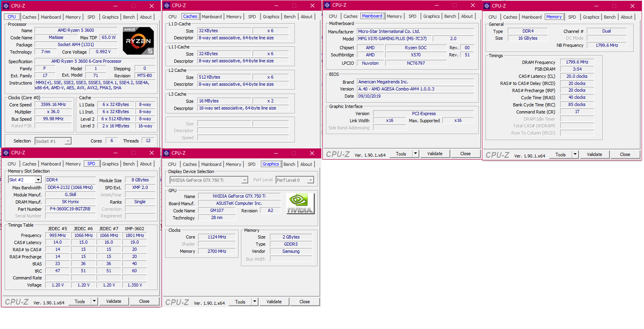Viewport: 644px width, 329px height.
Task: Select the SPD tab in the Mainboard window
Action: click(413, 16)
